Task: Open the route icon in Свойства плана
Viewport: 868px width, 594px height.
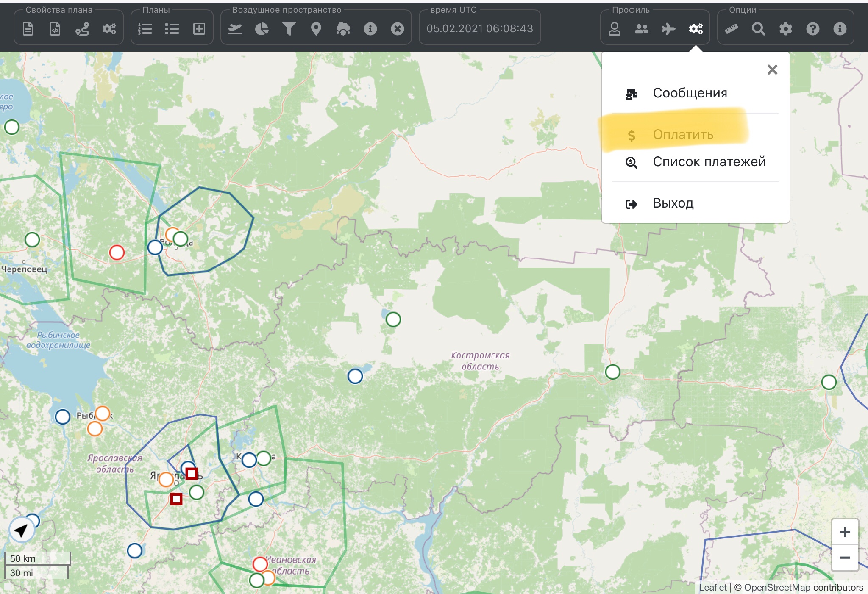Action: point(82,29)
